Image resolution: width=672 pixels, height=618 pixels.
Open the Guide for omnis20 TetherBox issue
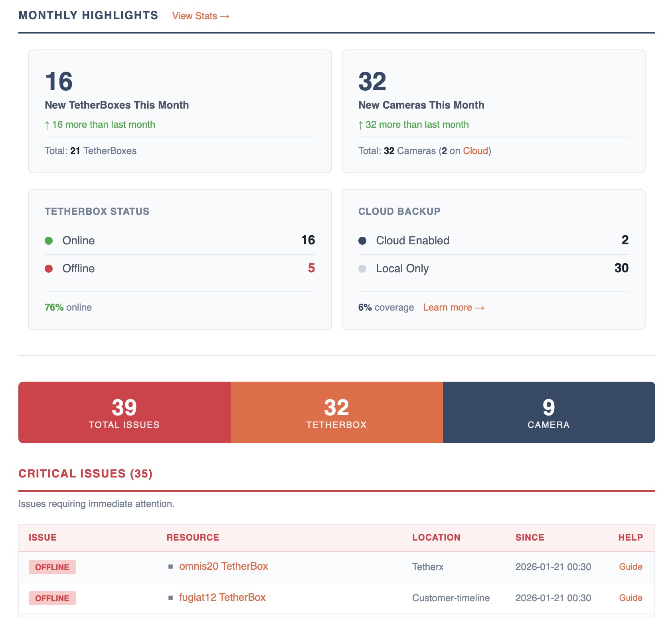pos(630,566)
